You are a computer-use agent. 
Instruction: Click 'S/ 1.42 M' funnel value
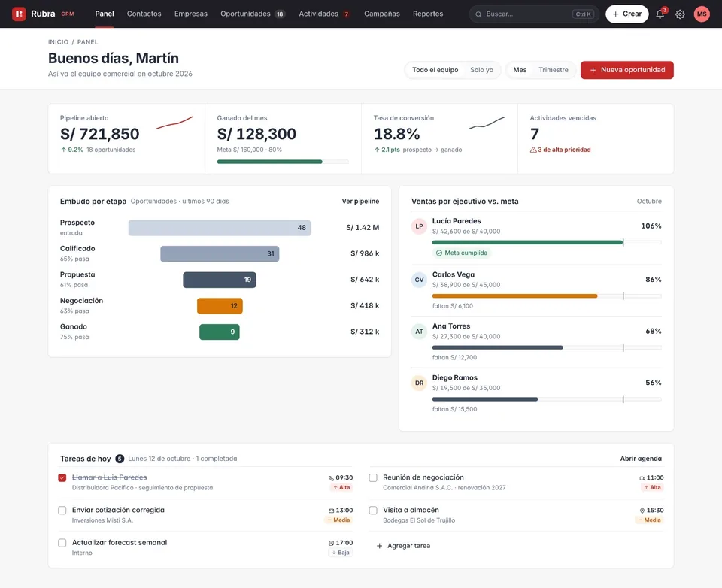tap(363, 228)
